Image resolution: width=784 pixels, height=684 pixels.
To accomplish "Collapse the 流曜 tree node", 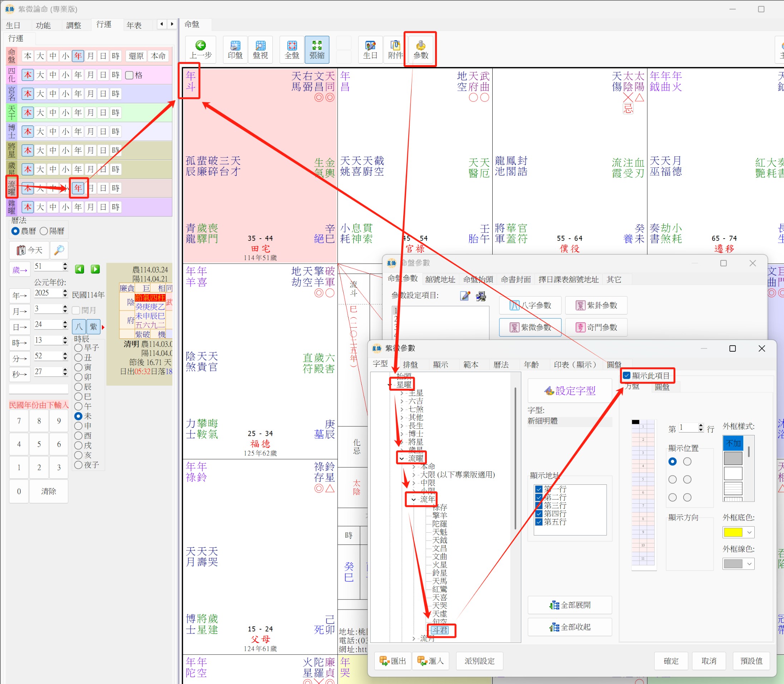I will 401,458.
